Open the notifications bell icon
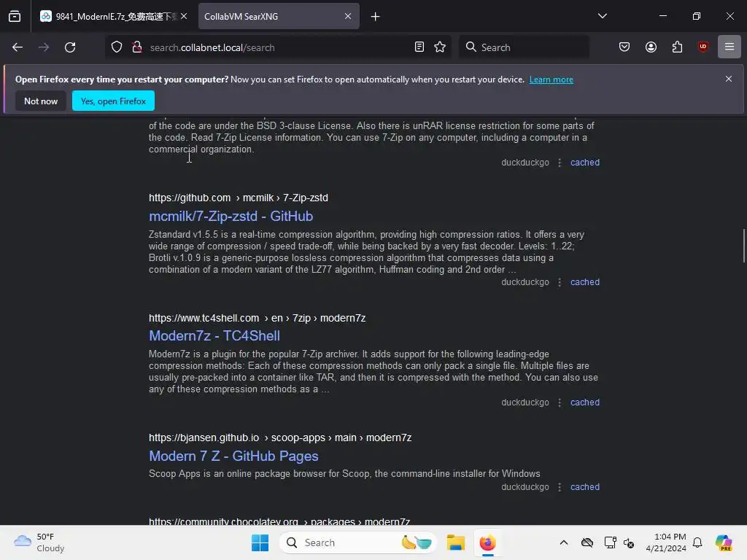Screen dimensions: 747x560 (x=697, y=542)
